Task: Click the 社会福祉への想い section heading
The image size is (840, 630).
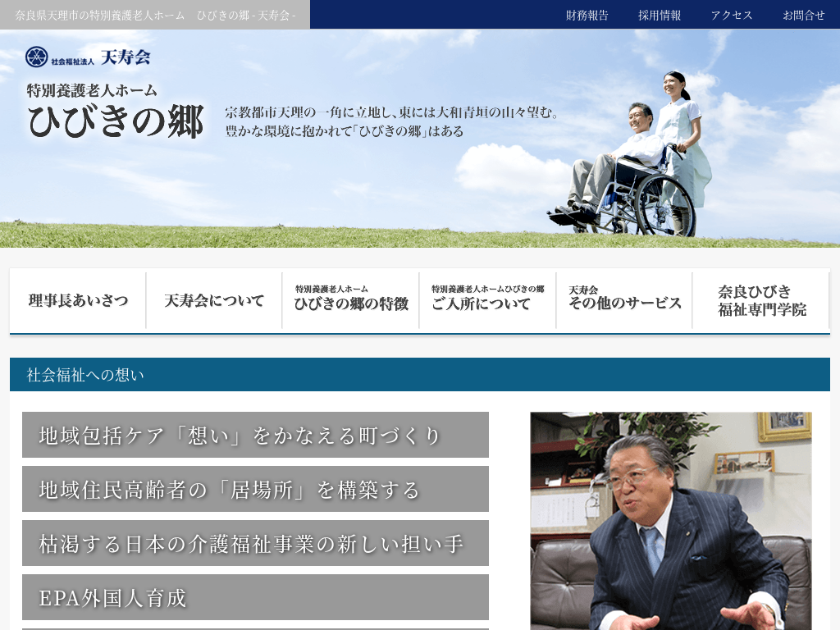Action: (85, 374)
